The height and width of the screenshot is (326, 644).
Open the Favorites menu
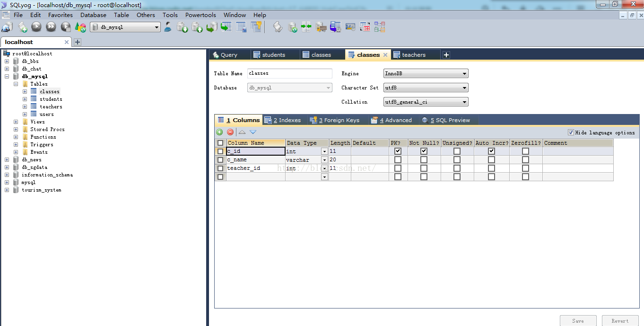[x=61, y=15]
